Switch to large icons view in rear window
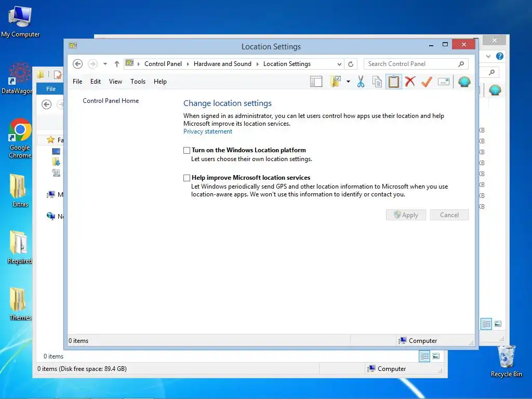This screenshot has height=399, width=532. [x=498, y=324]
